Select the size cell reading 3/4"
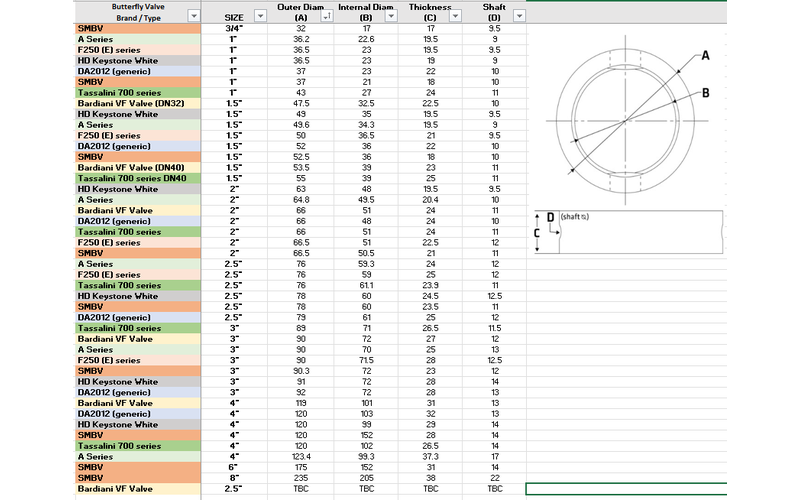The height and width of the screenshot is (500, 800). click(234, 29)
